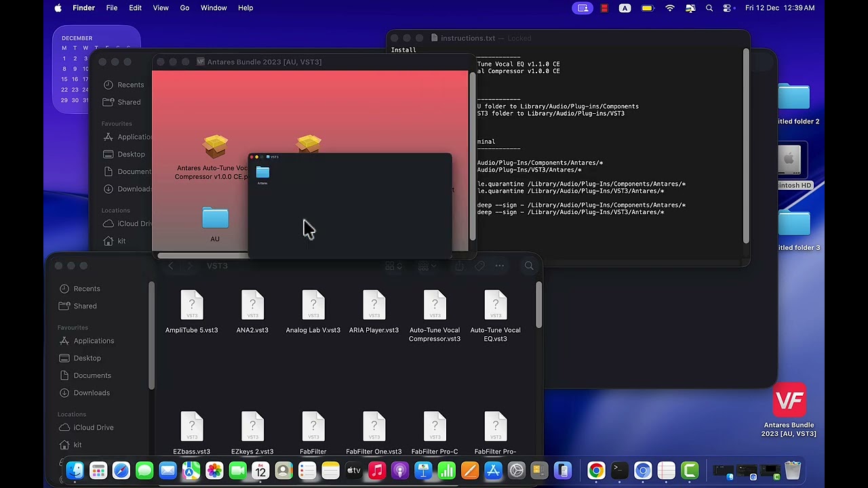Open the AU folder in Antares Bundle window
The image size is (868, 488).
pos(215,225)
